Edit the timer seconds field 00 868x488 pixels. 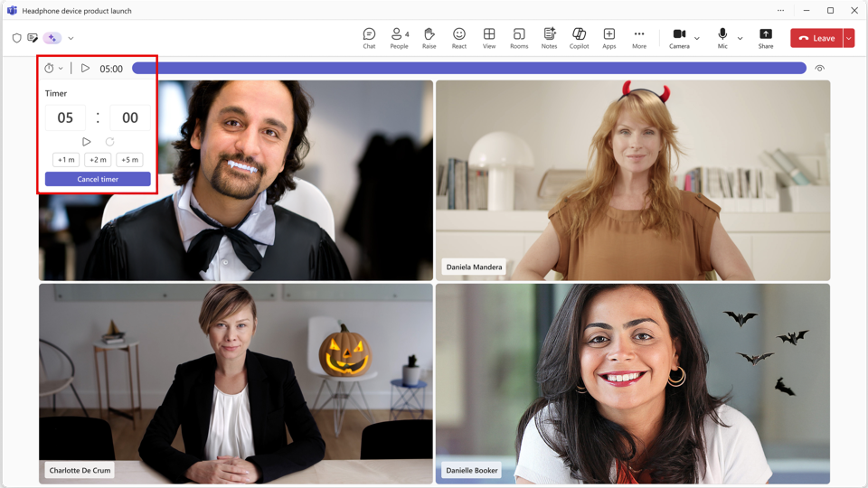(x=130, y=117)
